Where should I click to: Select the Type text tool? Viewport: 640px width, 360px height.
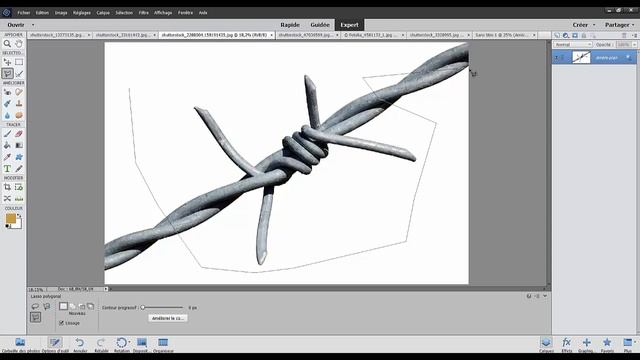7,169
